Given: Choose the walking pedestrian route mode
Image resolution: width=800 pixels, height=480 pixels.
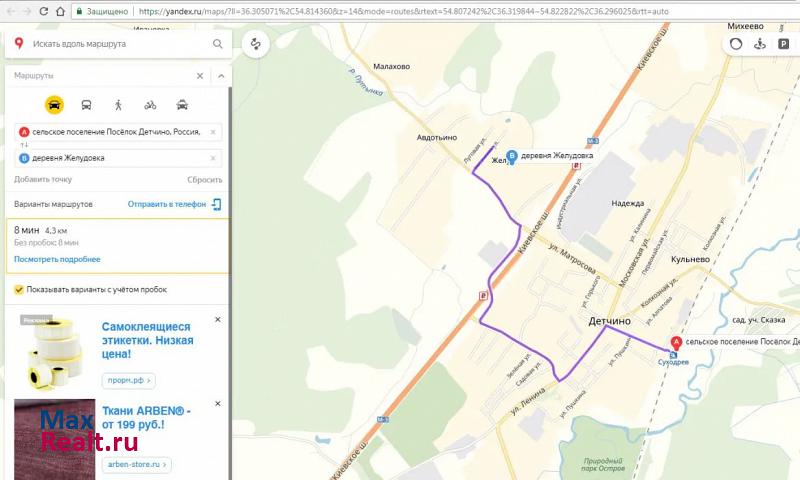Looking at the screenshot, I should pyautogui.click(x=118, y=104).
